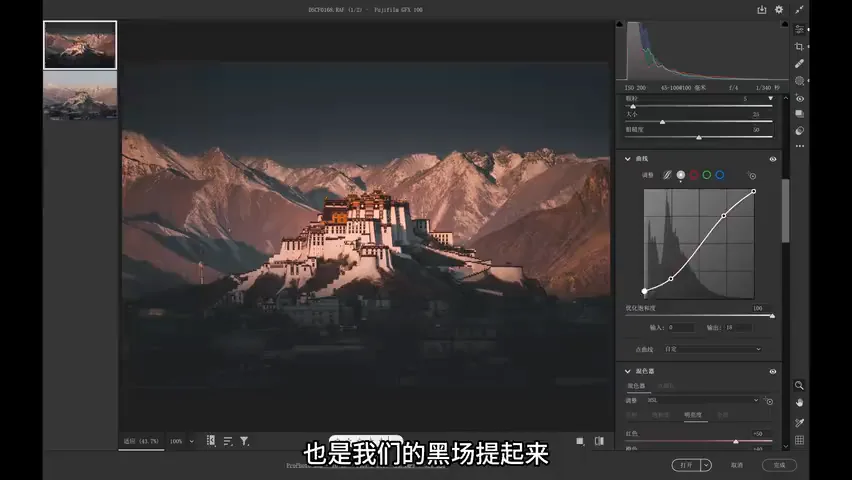Click the bottom-left curve control point
The height and width of the screenshot is (480, 852).
[x=644, y=291]
